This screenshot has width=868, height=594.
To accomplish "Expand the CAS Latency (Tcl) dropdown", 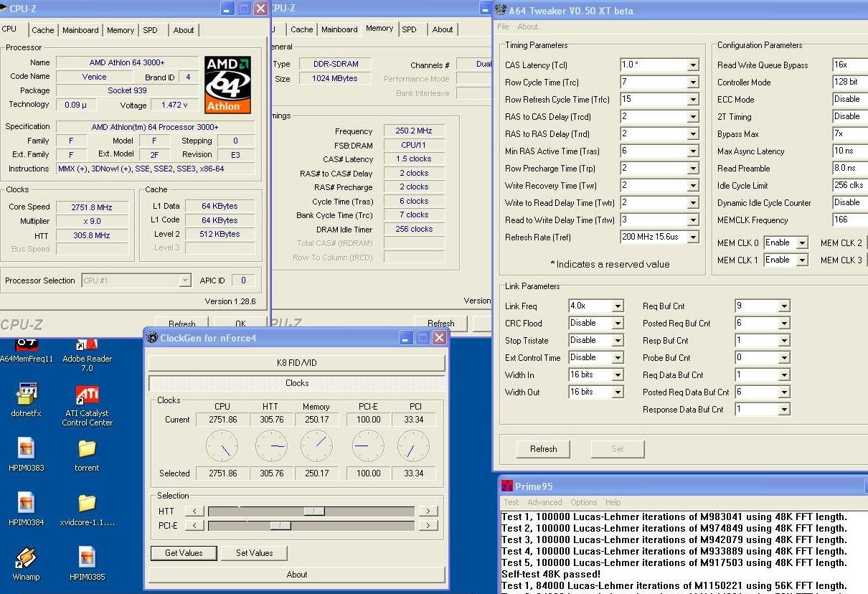I will click(x=693, y=65).
